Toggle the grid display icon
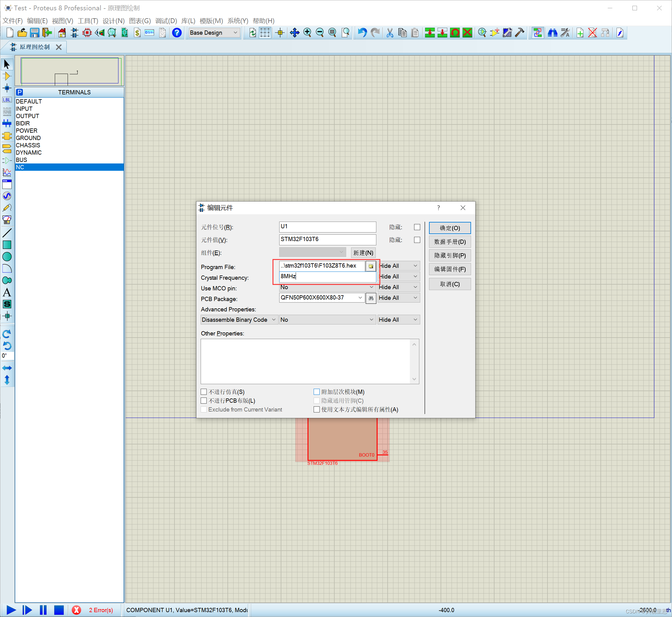 265,33
